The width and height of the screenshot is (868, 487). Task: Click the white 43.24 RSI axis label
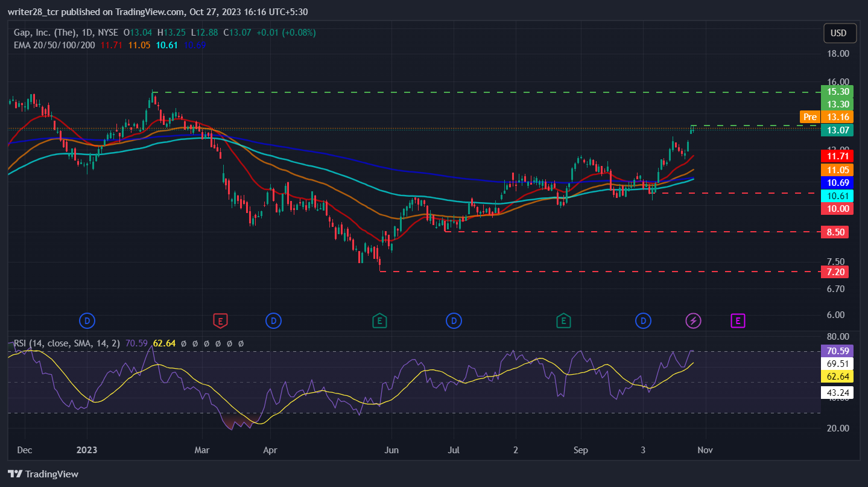[838, 393]
